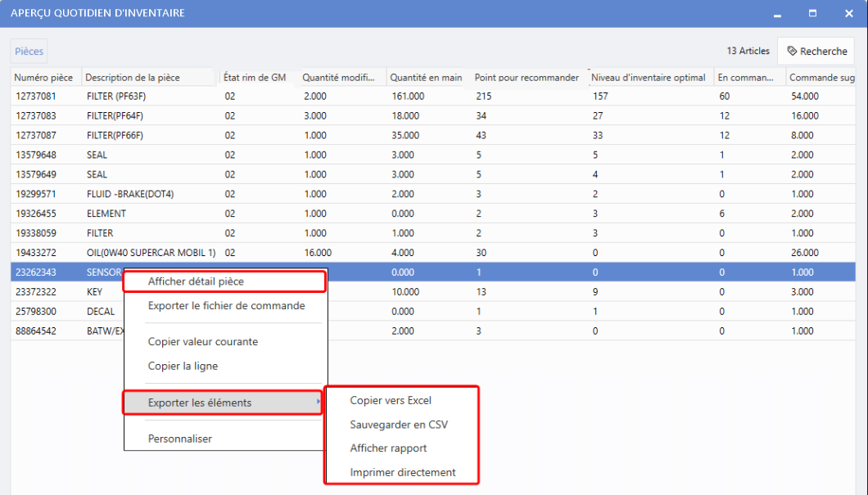The width and height of the screenshot is (868, 495).
Task: Open the Pièces tab
Action: coord(29,51)
